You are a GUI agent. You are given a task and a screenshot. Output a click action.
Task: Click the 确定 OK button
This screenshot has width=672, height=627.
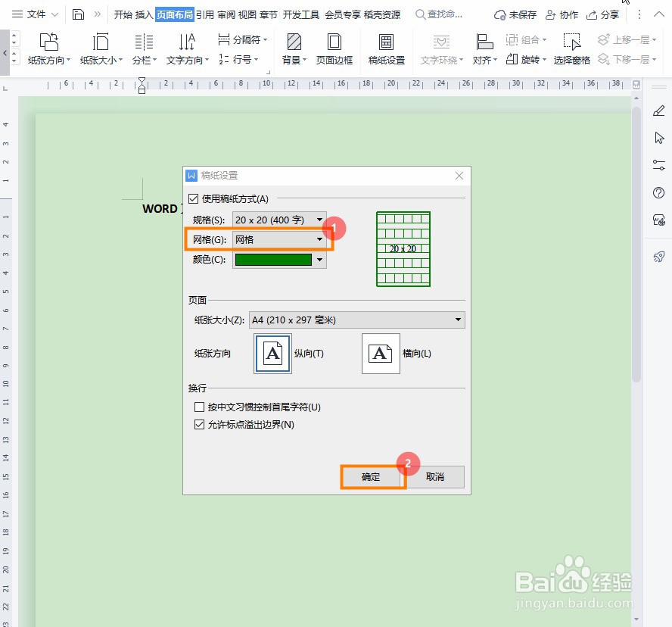(371, 477)
